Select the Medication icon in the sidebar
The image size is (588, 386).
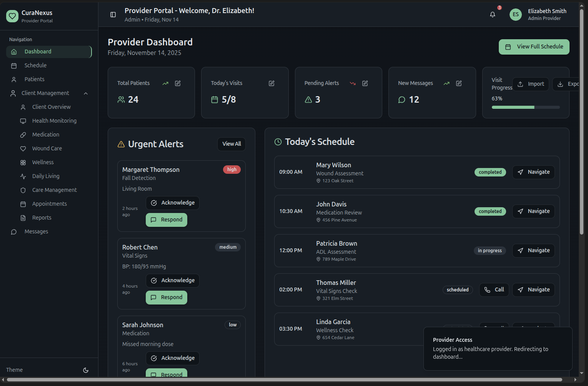[23, 135]
